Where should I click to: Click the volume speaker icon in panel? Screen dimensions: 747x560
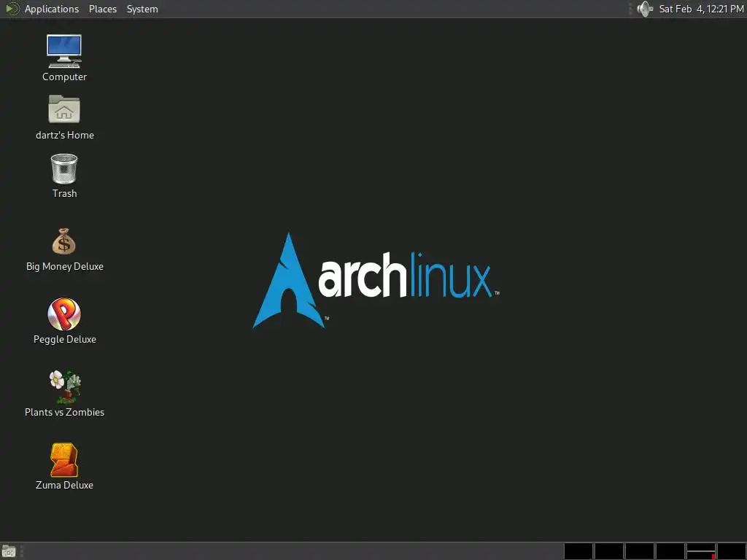pos(645,9)
